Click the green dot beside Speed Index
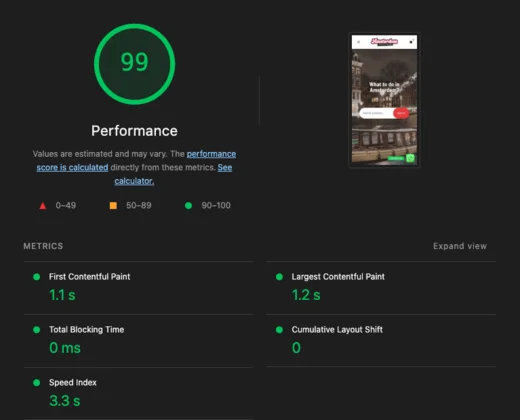 click(x=37, y=383)
